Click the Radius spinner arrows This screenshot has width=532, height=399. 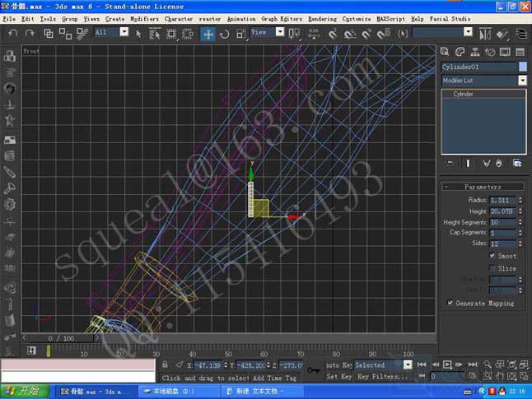point(520,201)
